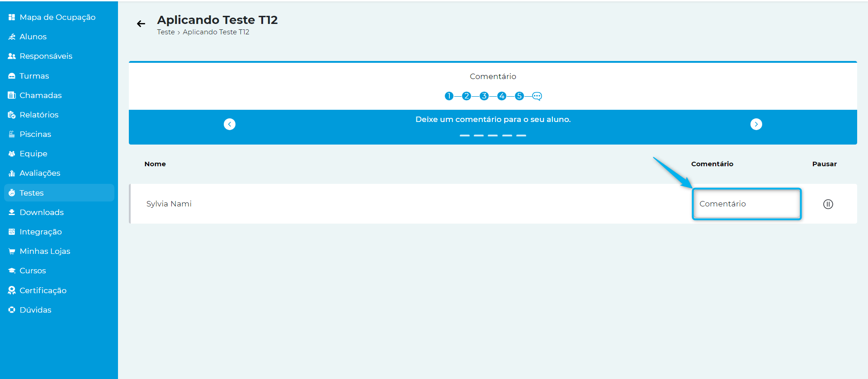Navigate to Piscinas in the sidebar

[59, 134]
